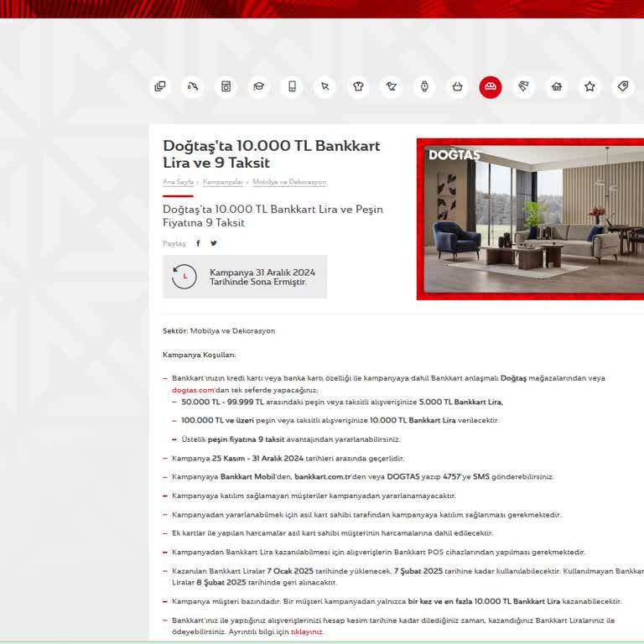Select the shopping basket market category icon
Image resolution: width=644 pixels, height=644 pixels.
(458, 86)
